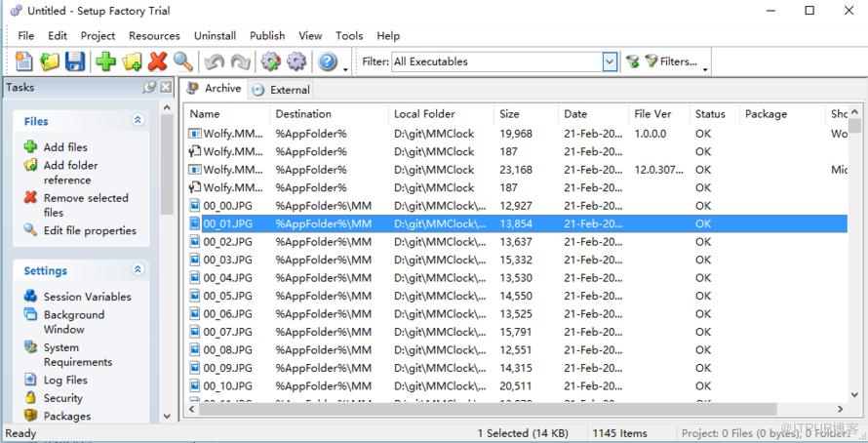Open the All Executables filter dropdown
The width and height of the screenshot is (868, 443).
pyautogui.click(x=610, y=61)
